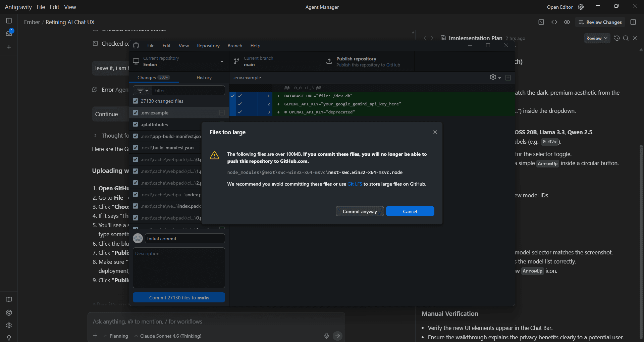644x342 pixels.
Task: Open Help menu in GitHub Desktop
Action: click(x=255, y=46)
